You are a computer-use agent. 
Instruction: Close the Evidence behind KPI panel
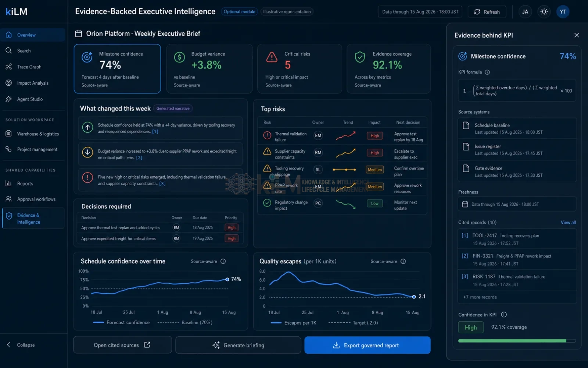point(576,35)
